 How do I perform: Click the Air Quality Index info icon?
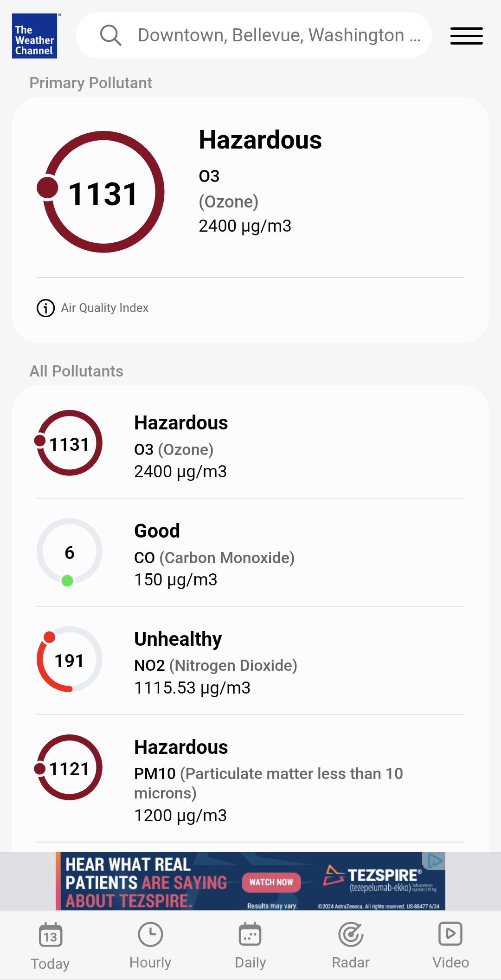[x=45, y=308]
